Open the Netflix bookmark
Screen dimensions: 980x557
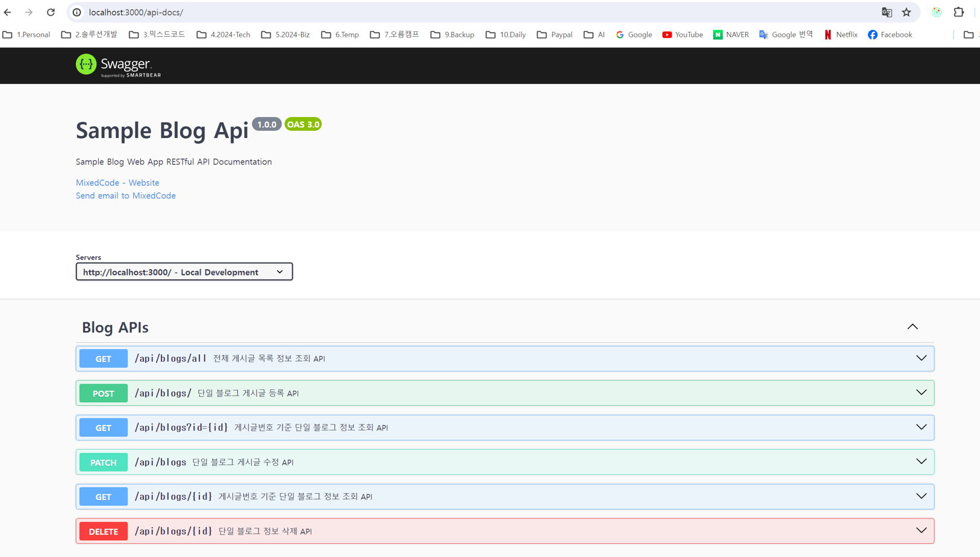841,35
